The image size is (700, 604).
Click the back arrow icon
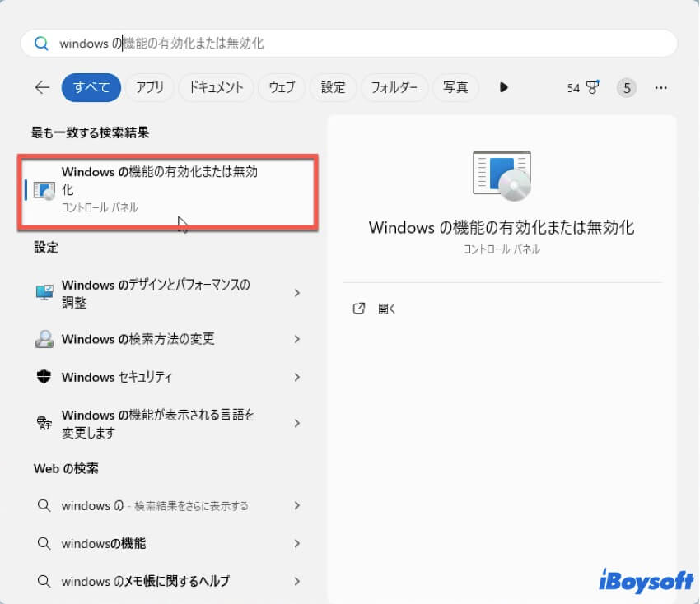[x=42, y=87]
